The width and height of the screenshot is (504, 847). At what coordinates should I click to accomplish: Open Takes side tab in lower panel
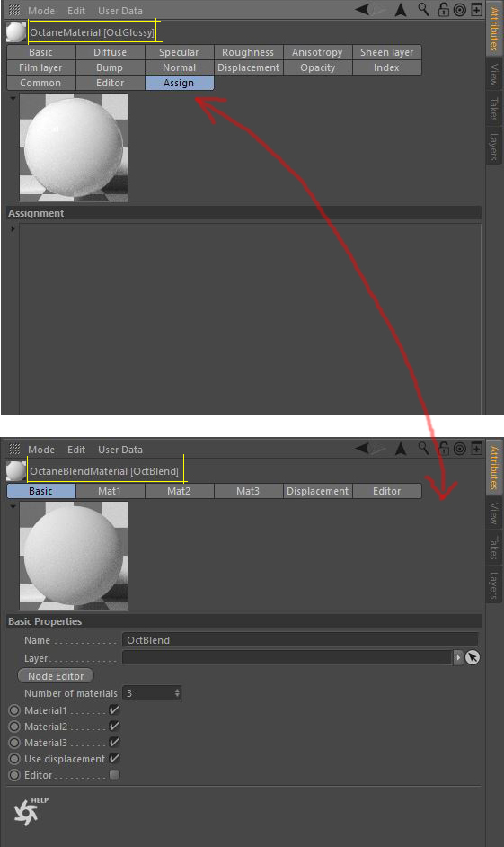point(494,548)
